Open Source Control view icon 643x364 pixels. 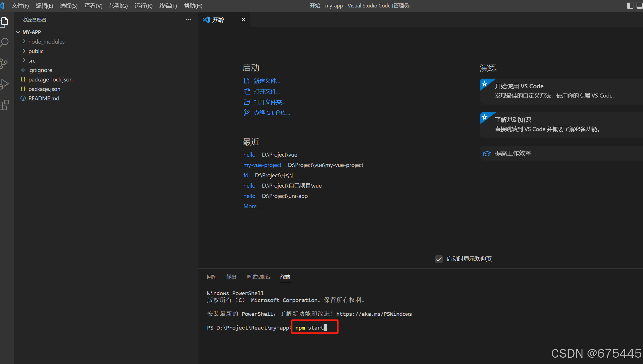pyautogui.click(x=4, y=63)
